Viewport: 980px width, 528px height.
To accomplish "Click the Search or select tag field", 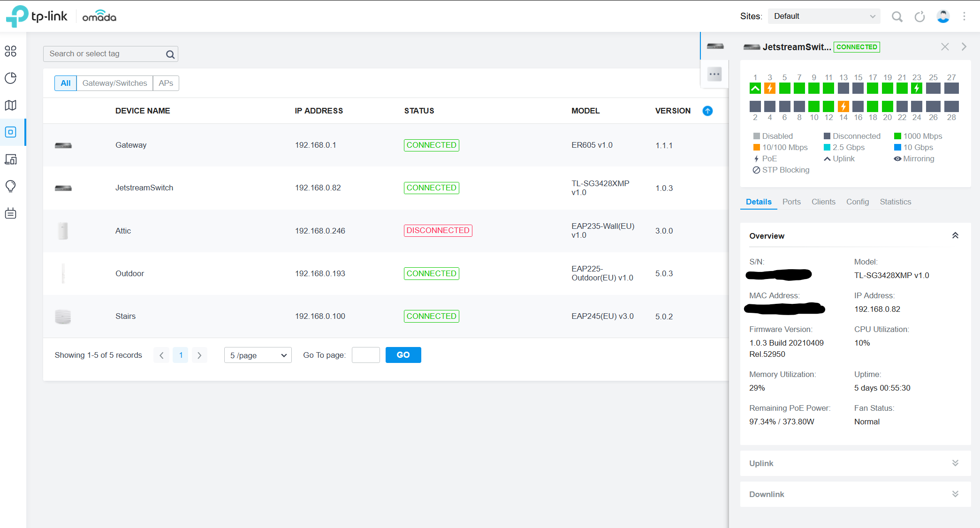I will 111,54.
